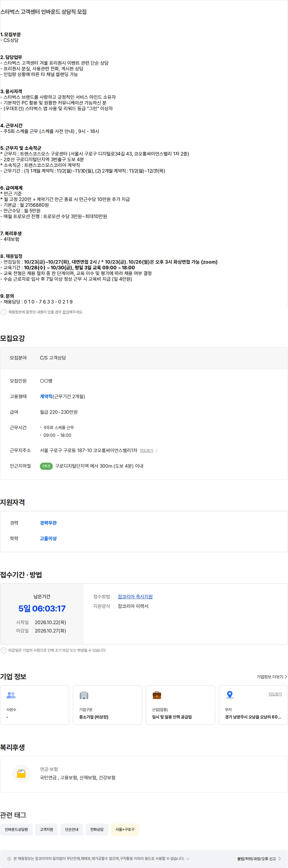The width and height of the screenshot is (288, 868).
Task: Click the 경기 남양주시 오남읍 location text
Action: [253, 717]
